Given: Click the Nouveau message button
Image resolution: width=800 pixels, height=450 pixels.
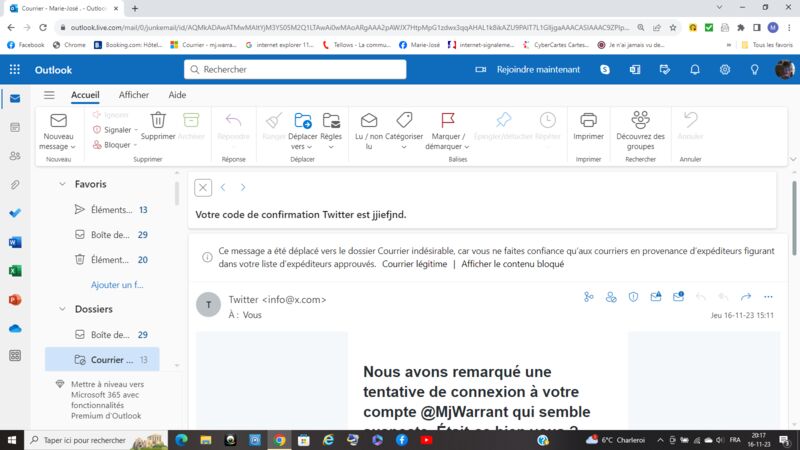Looking at the screenshot, I should click(58, 131).
